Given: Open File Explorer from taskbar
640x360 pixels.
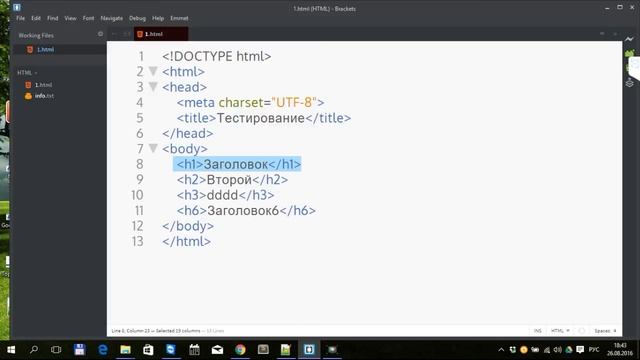Looking at the screenshot, I should click(x=125, y=350).
